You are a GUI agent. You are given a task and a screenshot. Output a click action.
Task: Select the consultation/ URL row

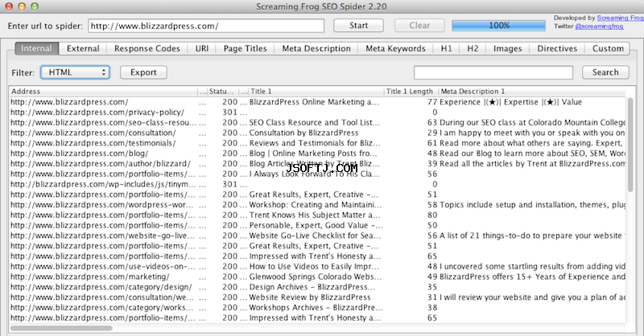pyautogui.click(x=317, y=133)
